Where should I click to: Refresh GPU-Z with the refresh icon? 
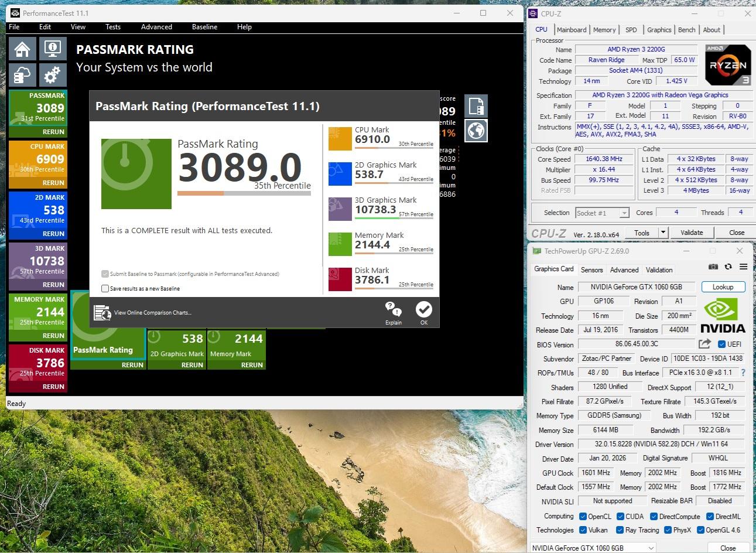(x=728, y=267)
